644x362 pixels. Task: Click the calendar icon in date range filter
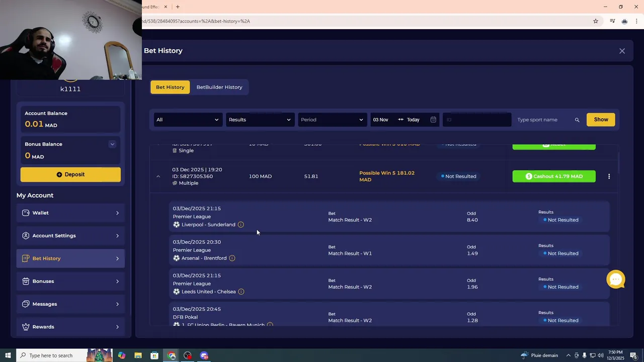click(x=433, y=120)
